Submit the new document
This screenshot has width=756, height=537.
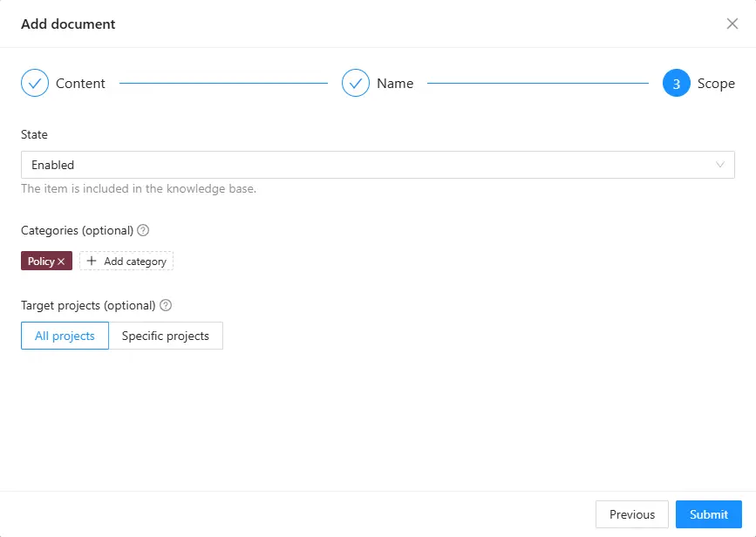[708, 513]
